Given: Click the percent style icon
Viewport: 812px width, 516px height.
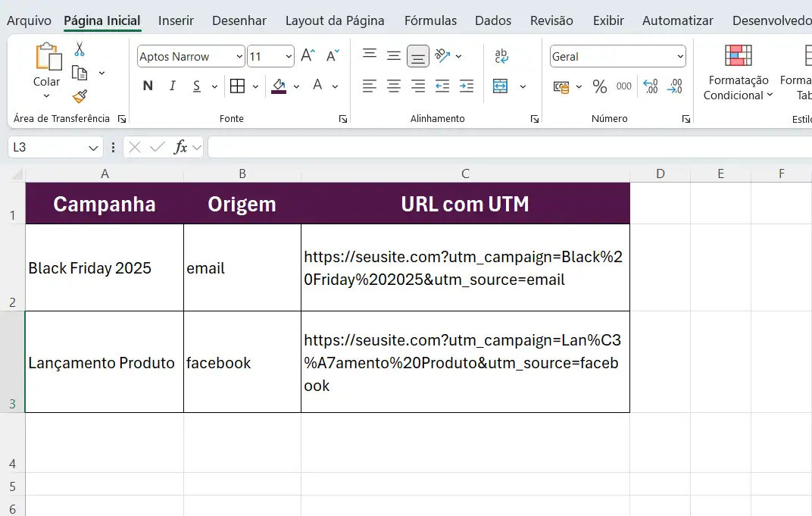Looking at the screenshot, I should coord(600,86).
